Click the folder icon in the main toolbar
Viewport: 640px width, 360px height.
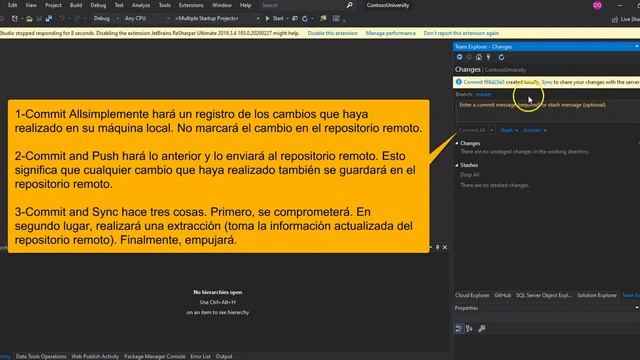[323, 19]
